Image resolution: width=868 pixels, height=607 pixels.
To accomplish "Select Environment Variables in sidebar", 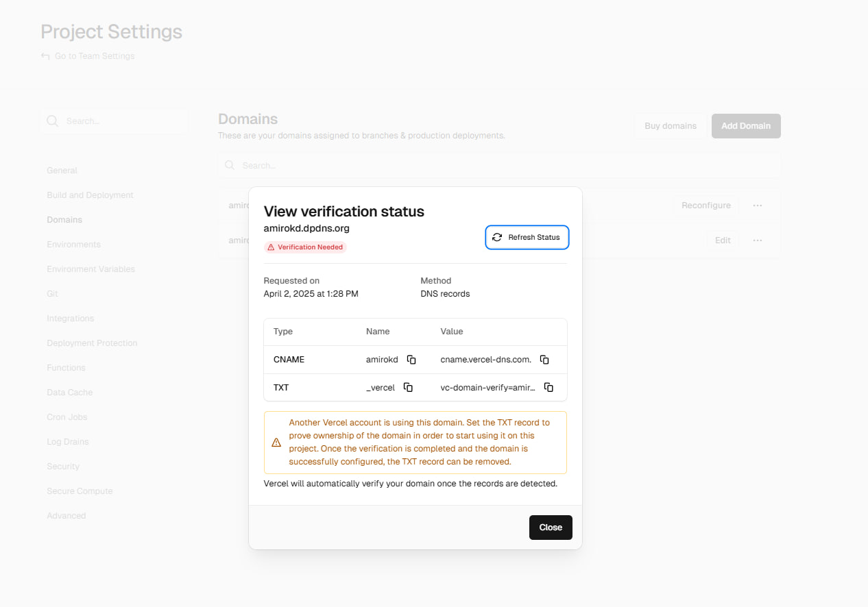I will click(91, 269).
